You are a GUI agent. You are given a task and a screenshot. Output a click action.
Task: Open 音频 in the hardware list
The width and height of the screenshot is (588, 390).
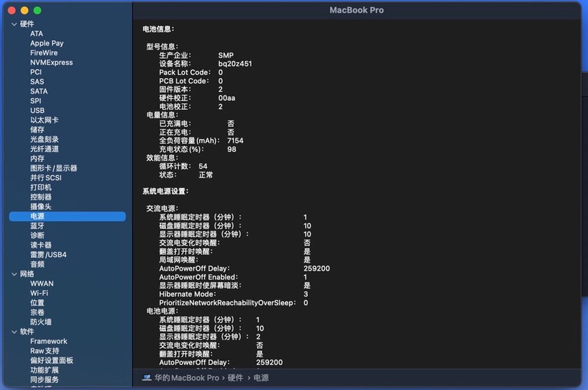point(37,264)
